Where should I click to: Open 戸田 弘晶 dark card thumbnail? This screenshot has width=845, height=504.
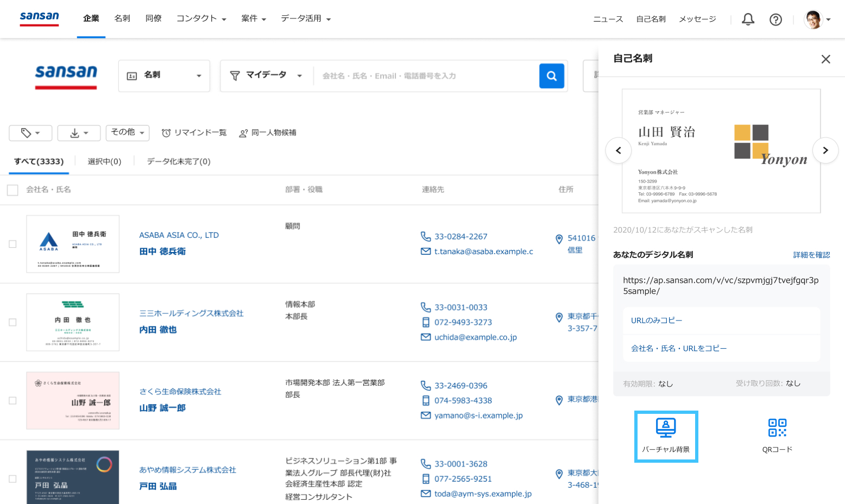click(73, 477)
